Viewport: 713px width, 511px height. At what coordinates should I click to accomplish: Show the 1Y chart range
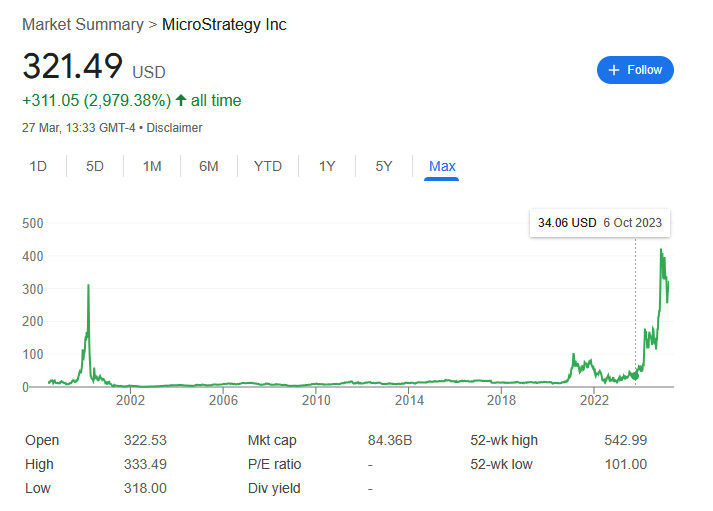(x=327, y=166)
